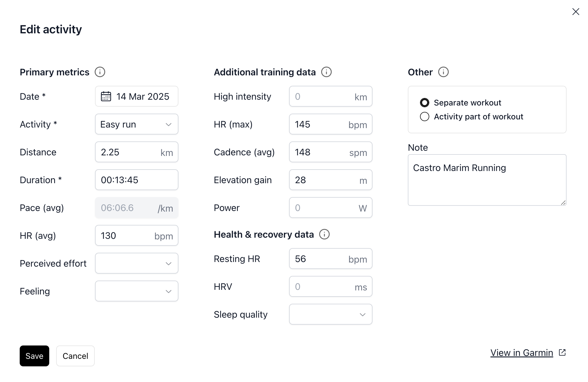Expand the Perceived effort dropdown
Viewport: 588px width, 382px height.
pos(137,263)
